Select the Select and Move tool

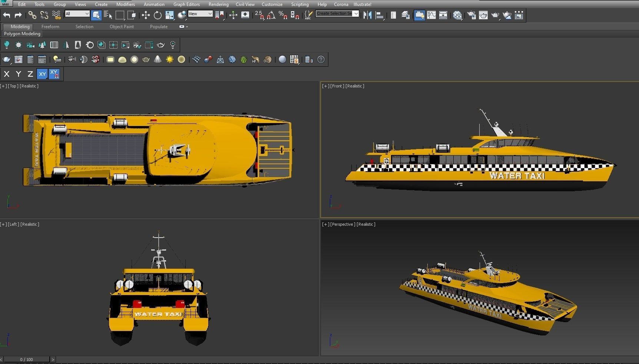[x=146, y=15]
